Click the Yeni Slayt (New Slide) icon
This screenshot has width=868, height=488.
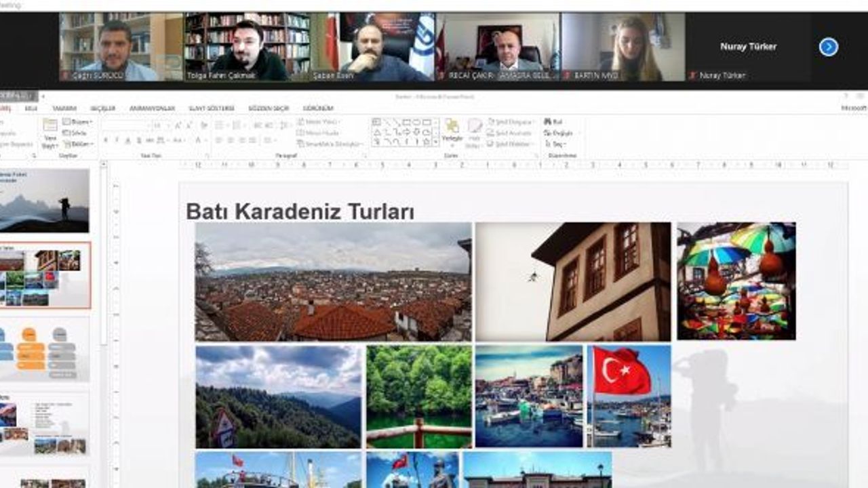coord(50,125)
